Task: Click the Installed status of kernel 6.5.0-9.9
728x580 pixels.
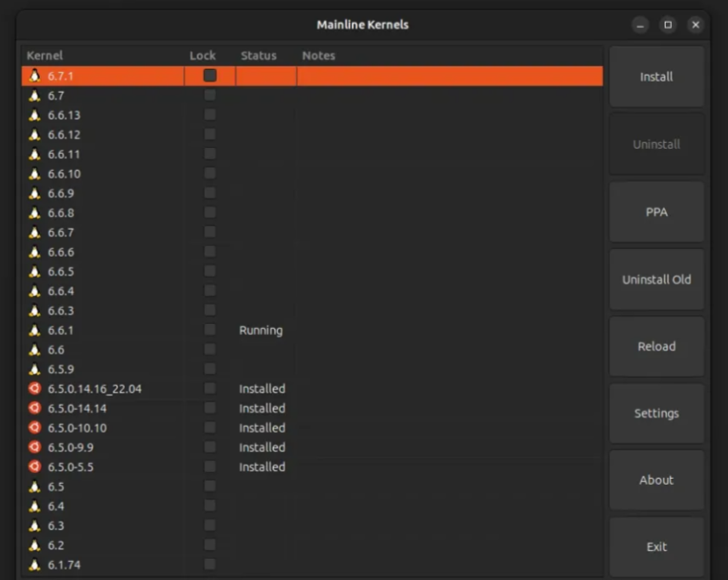Action: tap(262, 447)
